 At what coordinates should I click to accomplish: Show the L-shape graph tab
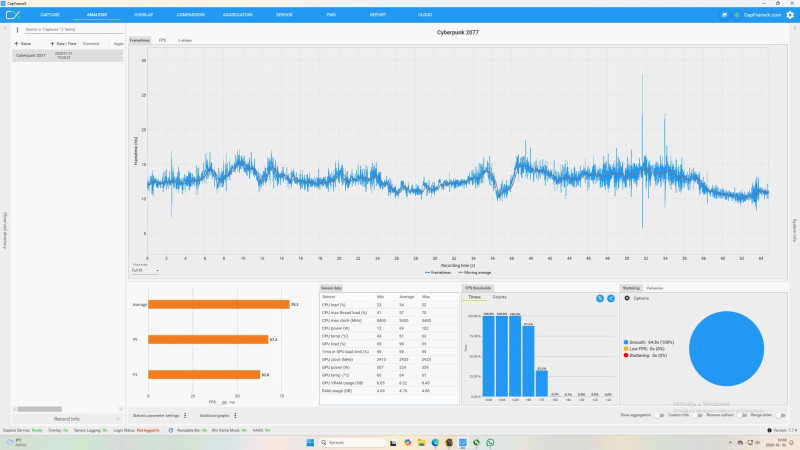[x=185, y=40]
